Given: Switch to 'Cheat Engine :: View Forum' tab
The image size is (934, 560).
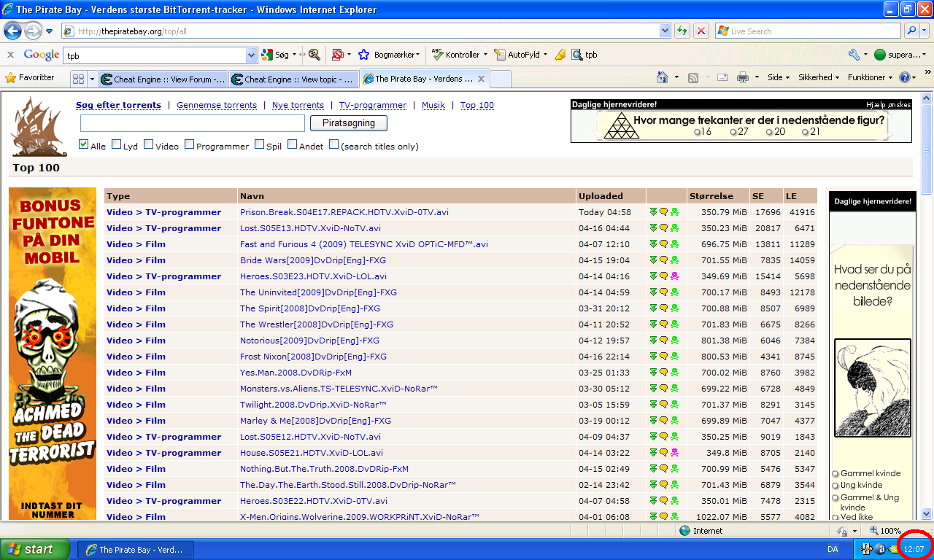Looking at the screenshot, I should pos(163,79).
